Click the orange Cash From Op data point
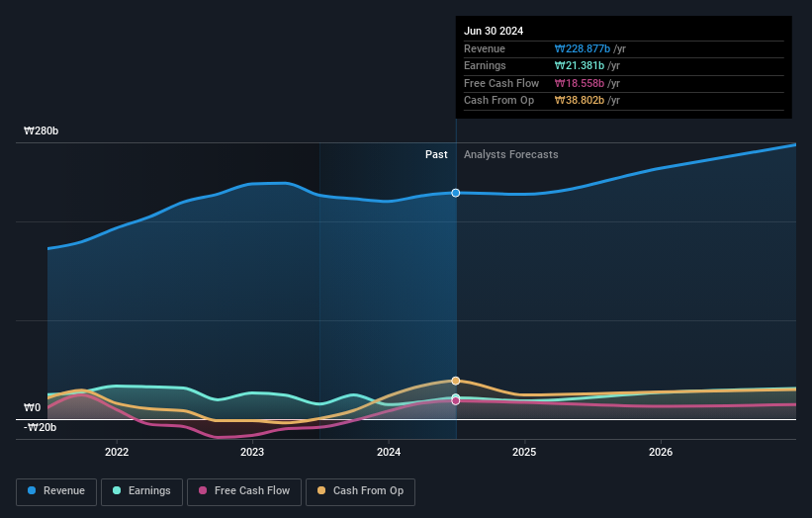Viewport: 812px width, 518px height. 456,381
